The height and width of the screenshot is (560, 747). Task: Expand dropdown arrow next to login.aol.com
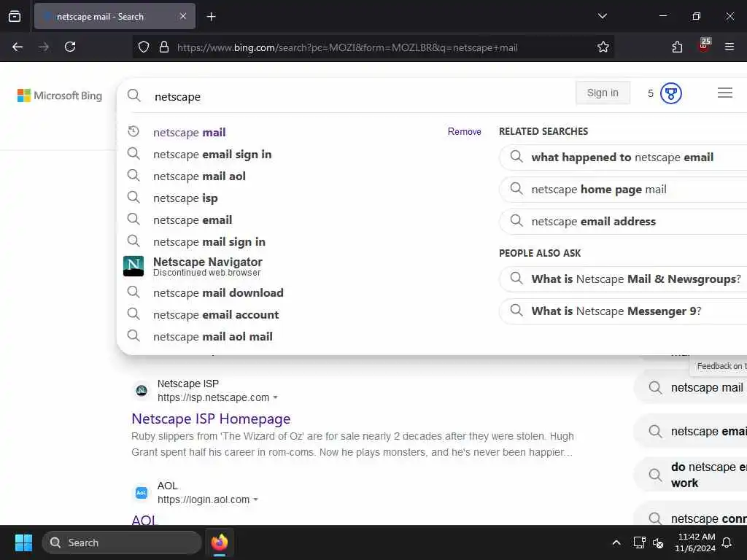pos(256,499)
